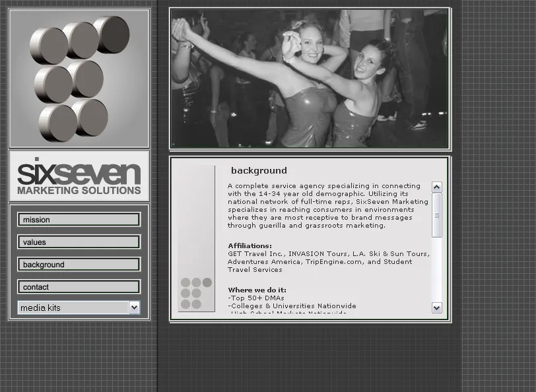Click "-Colleges & Universities Nationwide" line
536x392 pixels.
point(292,306)
